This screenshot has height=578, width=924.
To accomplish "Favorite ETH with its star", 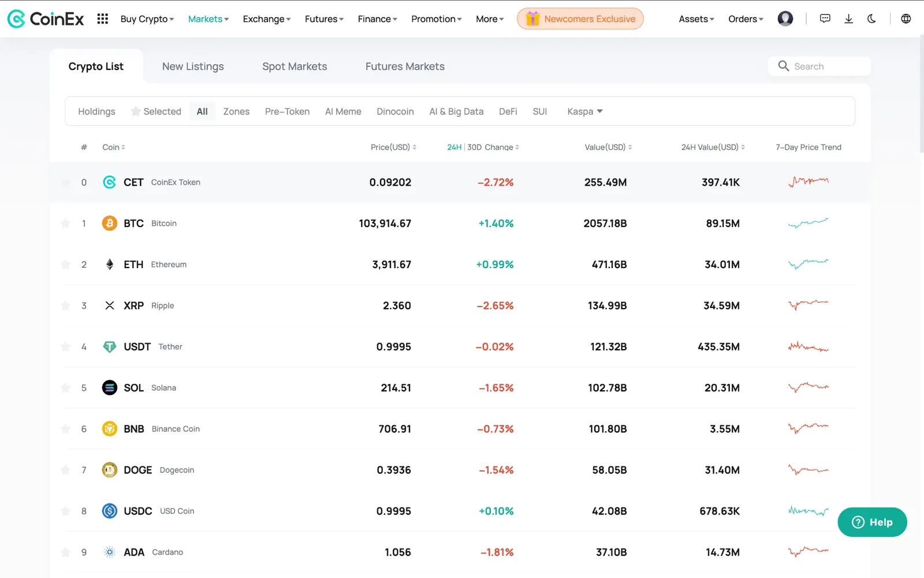I will pyautogui.click(x=65, y=264).
